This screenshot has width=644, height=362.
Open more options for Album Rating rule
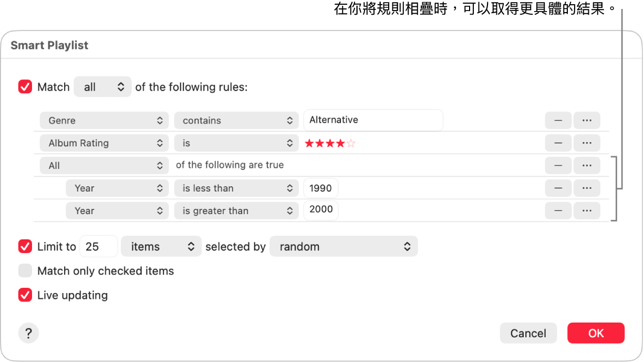[587, 143]
